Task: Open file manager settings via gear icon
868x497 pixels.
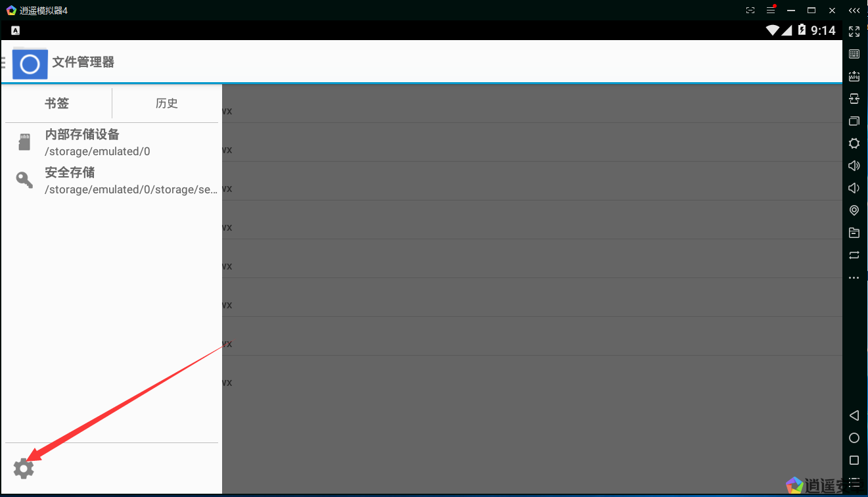Action: pos(24,469)
